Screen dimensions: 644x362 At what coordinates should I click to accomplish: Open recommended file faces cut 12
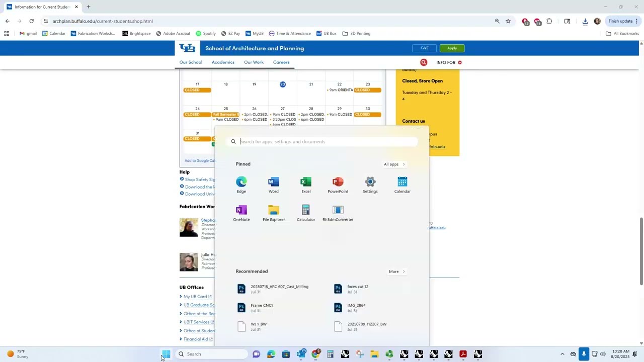tap(352, 289)
